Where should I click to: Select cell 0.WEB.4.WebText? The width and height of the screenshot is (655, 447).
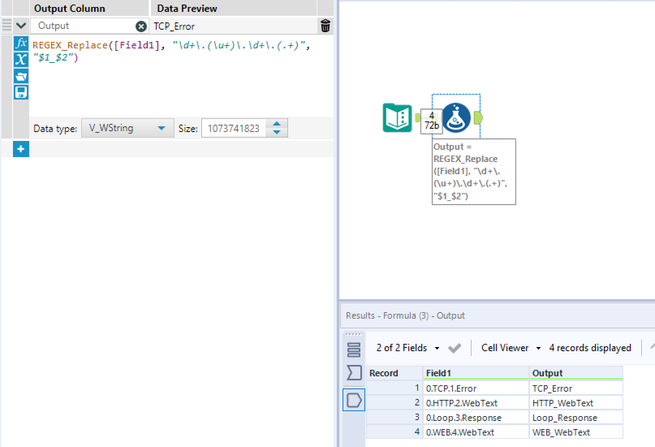pyautogui.click(x=476, y=432)
